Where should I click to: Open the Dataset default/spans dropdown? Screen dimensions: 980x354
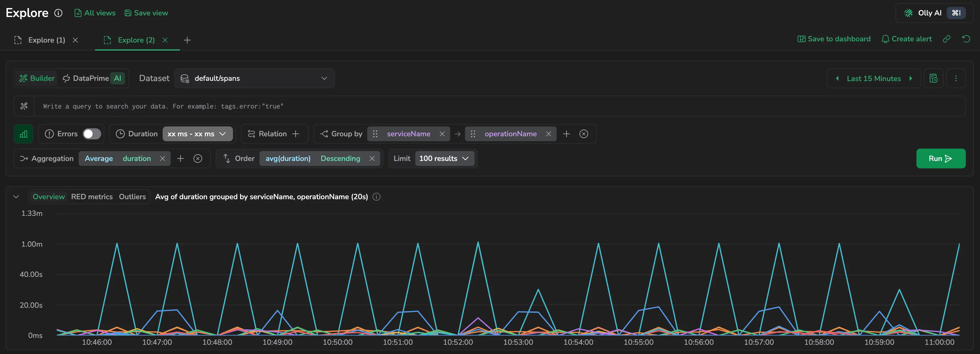255,78
